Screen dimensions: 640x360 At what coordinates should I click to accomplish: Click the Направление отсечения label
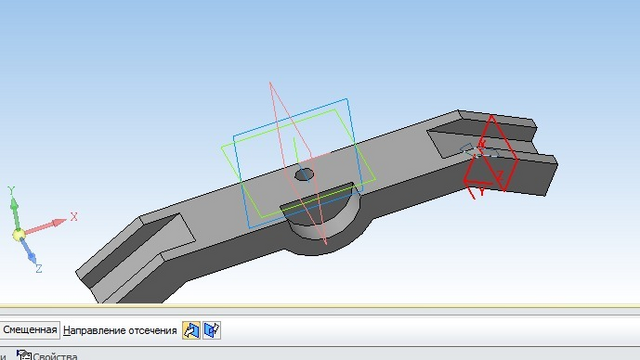(x=120, y=330)
